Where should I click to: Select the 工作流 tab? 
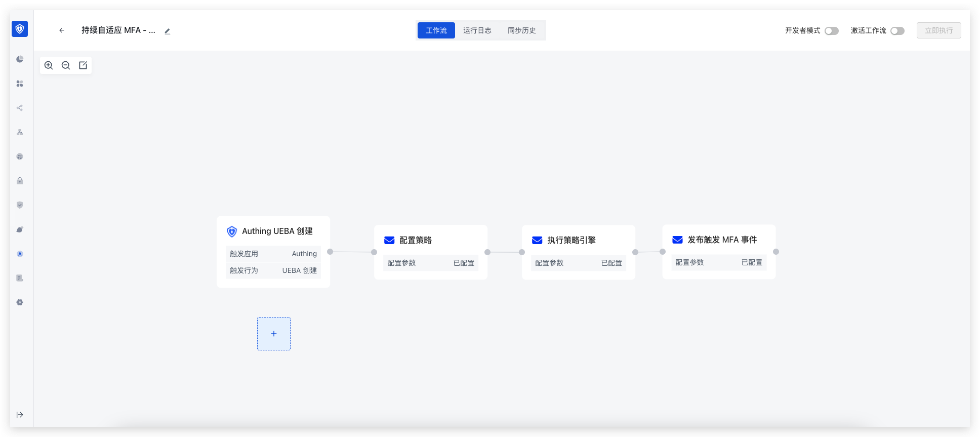pyautogui.click(x=436, y=30)
